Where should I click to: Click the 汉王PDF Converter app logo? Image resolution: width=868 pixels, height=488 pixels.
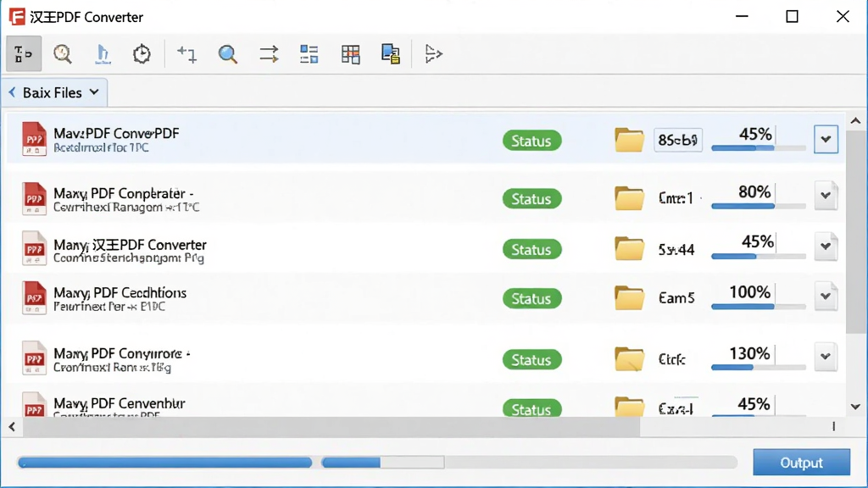click(17, 17)
